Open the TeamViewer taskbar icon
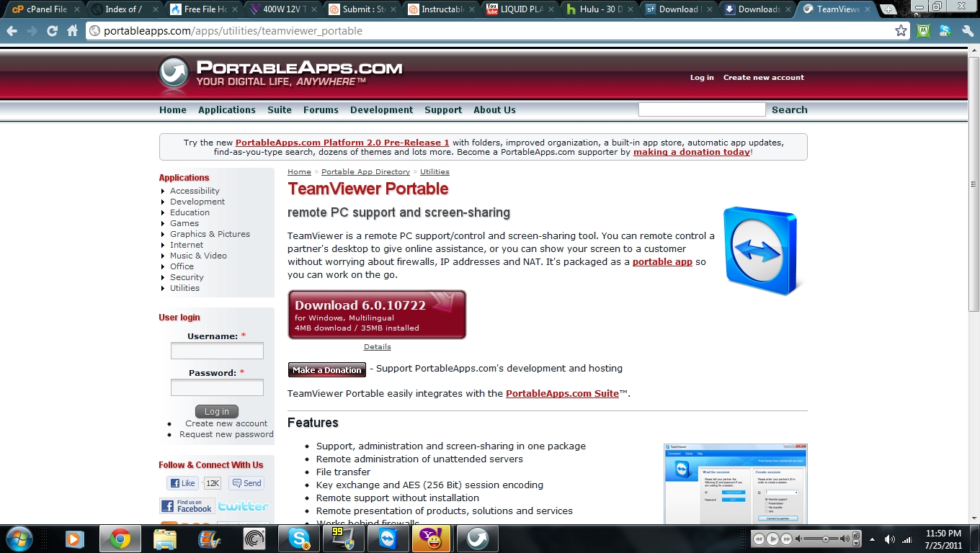 [387, 539]
